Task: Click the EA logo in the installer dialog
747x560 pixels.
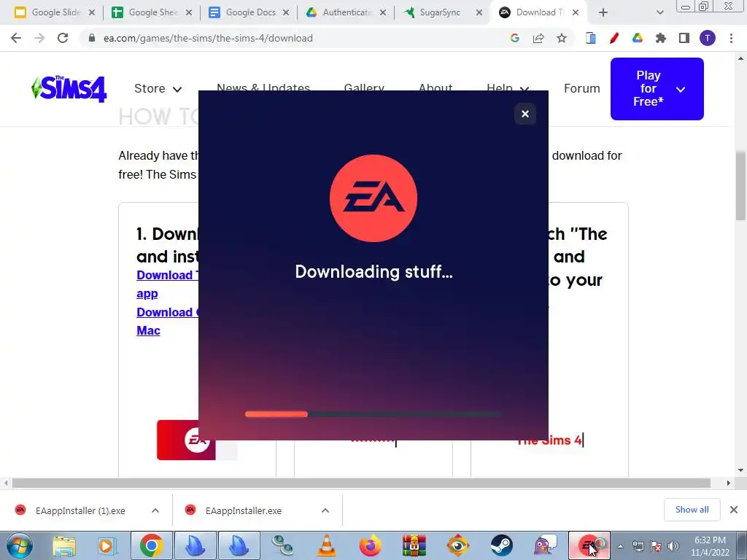Action: point(373,198)
